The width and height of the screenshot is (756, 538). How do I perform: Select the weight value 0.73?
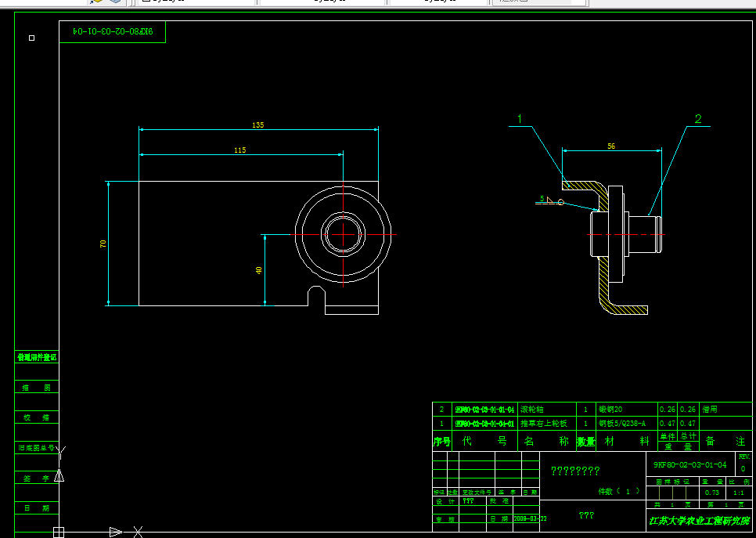coord(711,493)
